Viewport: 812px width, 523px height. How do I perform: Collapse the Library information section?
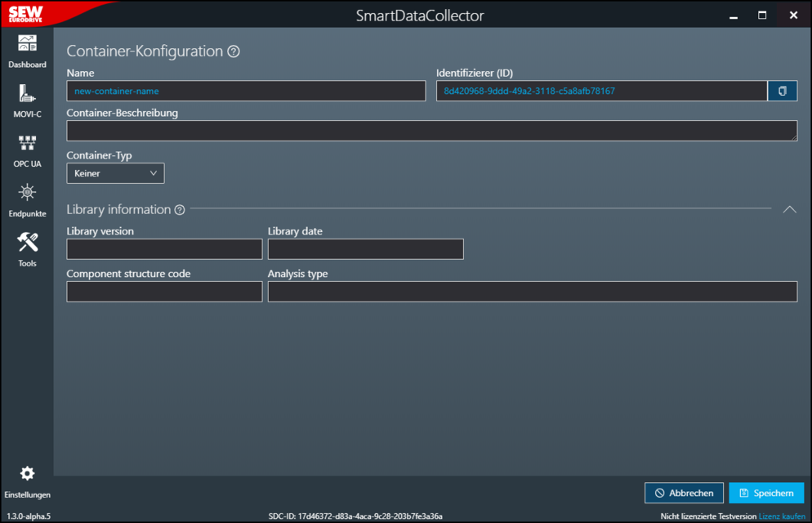(789, 209)
